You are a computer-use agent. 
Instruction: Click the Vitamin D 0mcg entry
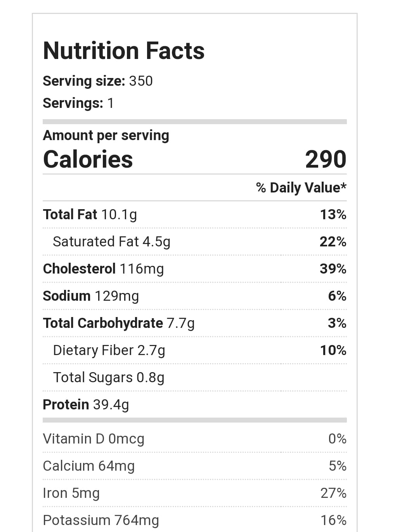coord(94,438)
